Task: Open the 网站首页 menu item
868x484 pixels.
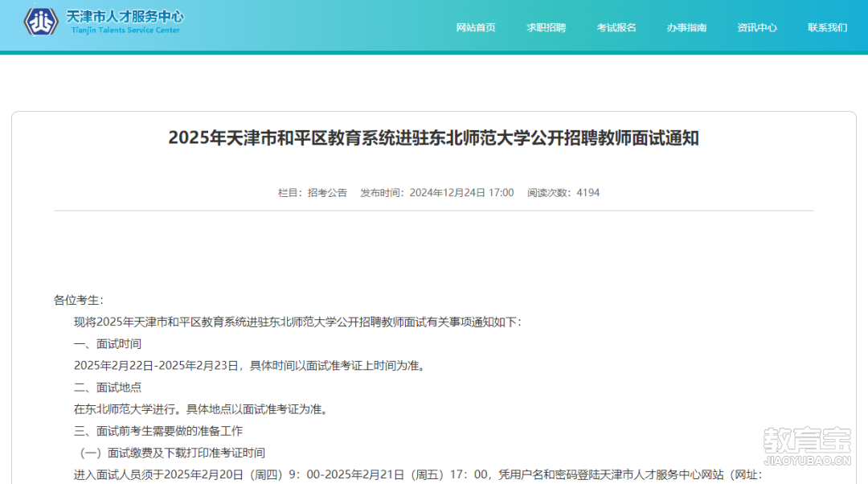Action: click(x=476, y=27)
